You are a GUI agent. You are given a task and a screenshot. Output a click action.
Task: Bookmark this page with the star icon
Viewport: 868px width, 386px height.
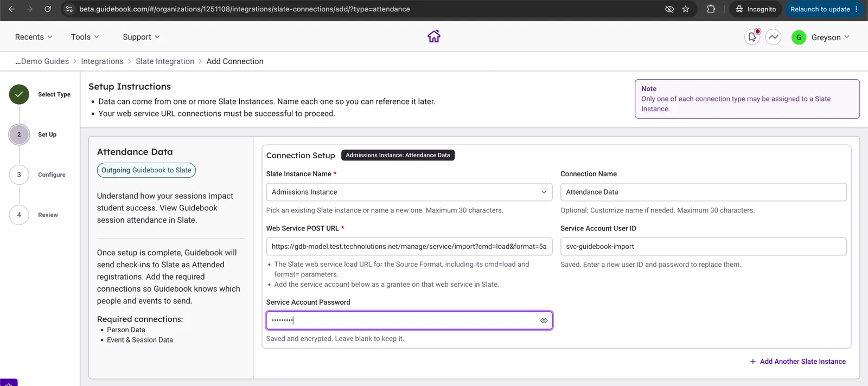click(x=686, y=9)
